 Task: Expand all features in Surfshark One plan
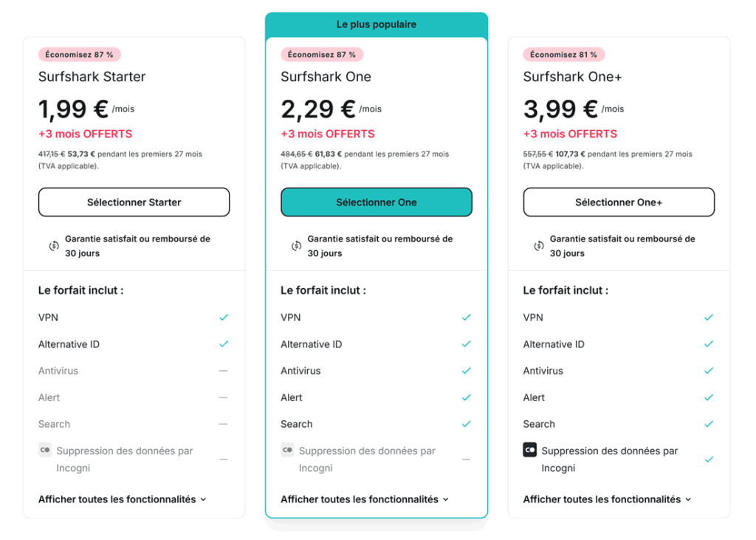click(365, 499)
